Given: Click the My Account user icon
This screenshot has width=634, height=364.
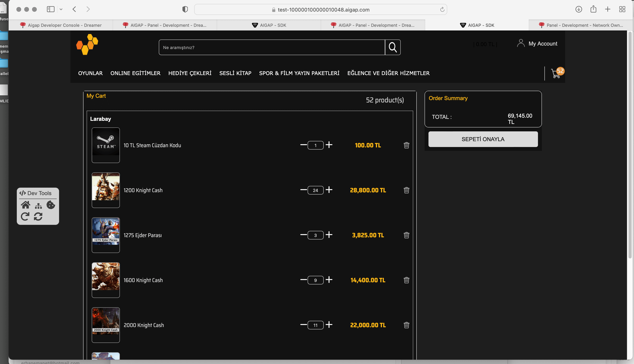Looking at the screenshot, I should pyautogui.click(x=521, y=43).
